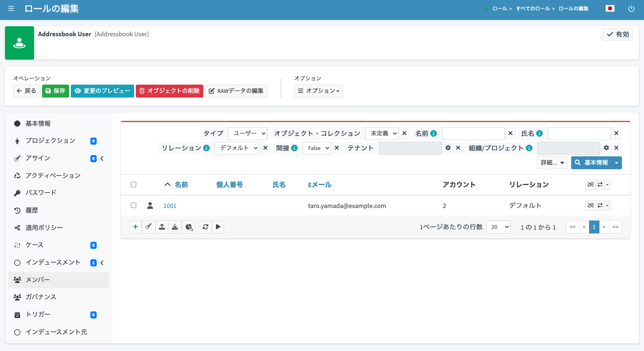Open the 履歴 side menu
The width and height of the screenshot is (644, 351).
(59, 210)
